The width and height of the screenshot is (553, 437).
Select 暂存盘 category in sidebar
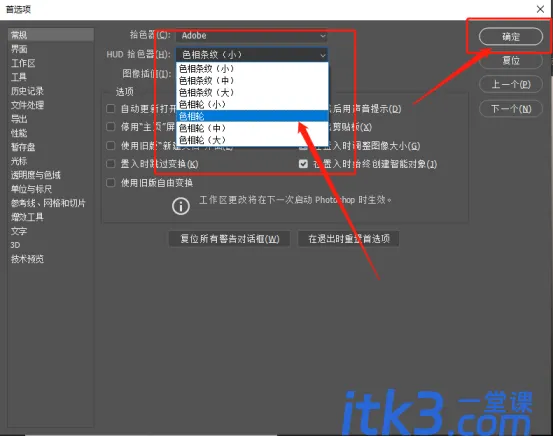51,147
